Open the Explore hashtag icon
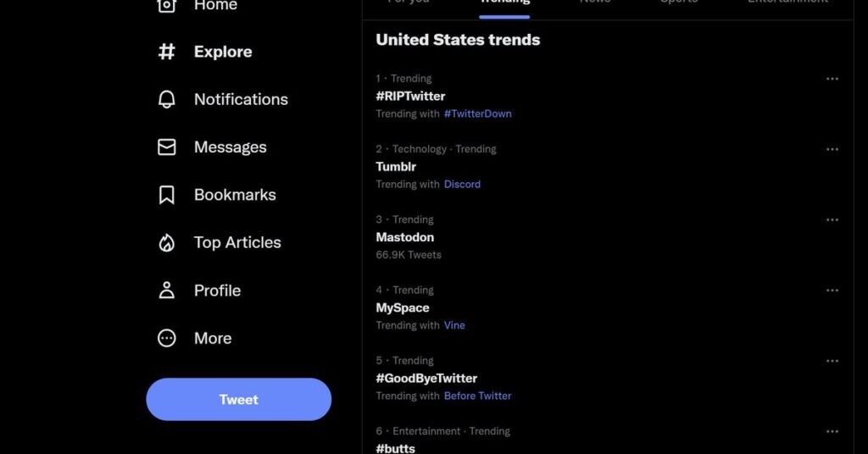 pos(167,52)
